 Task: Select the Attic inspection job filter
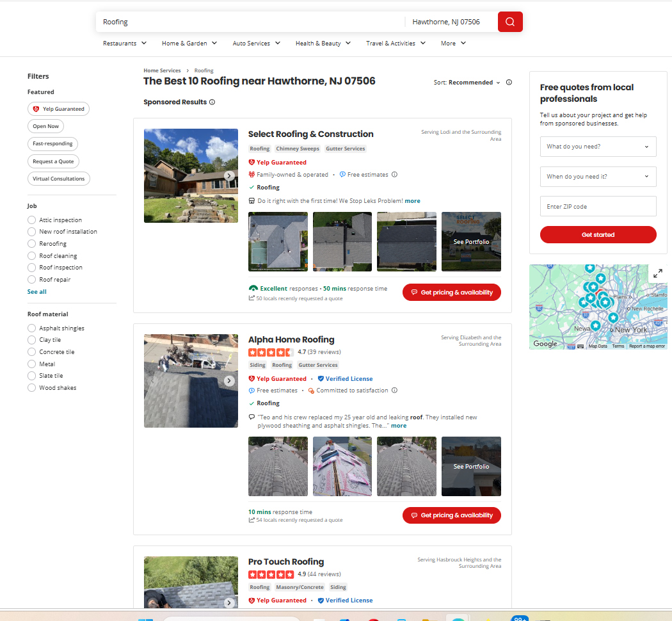[32, 220]
